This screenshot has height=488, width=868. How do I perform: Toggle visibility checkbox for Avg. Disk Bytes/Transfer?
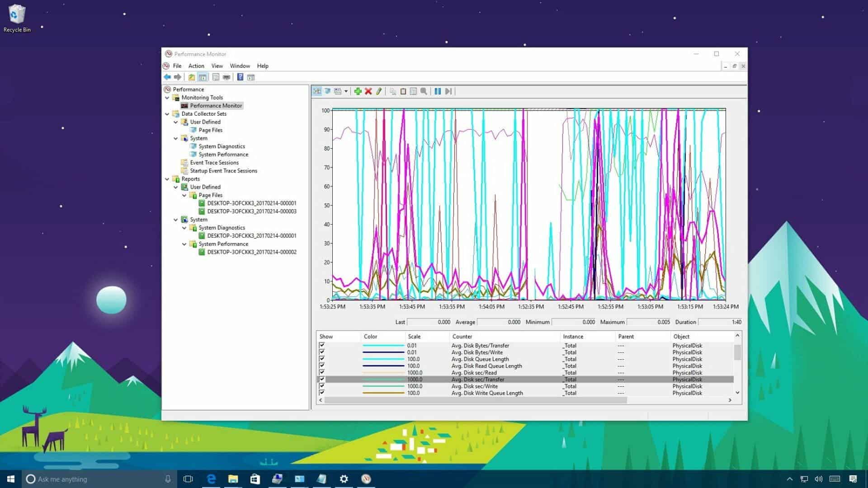[x=321, y=345]
